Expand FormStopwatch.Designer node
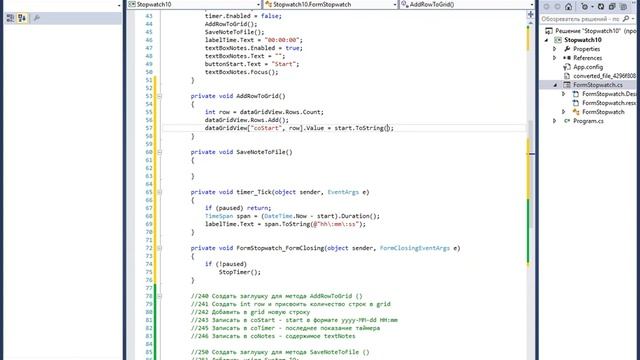Image resolution: width=640 pixels, height=360 pixels. point(564,94)
